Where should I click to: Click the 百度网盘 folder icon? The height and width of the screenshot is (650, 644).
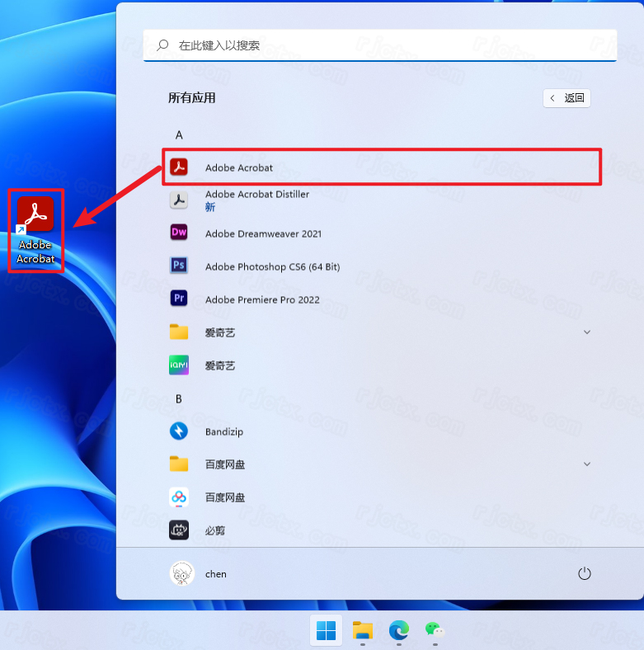(x=179, y=464)
